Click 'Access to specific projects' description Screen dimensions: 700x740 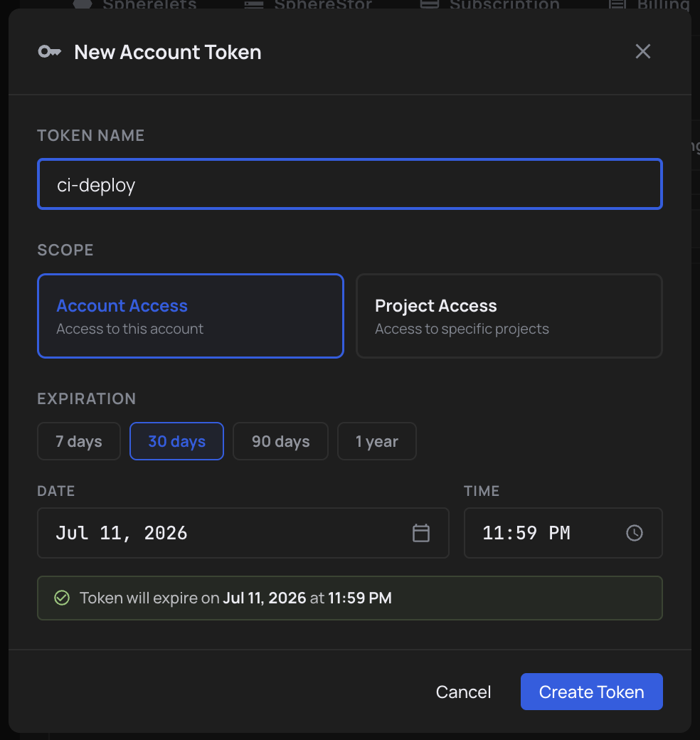tap(462, 329)
